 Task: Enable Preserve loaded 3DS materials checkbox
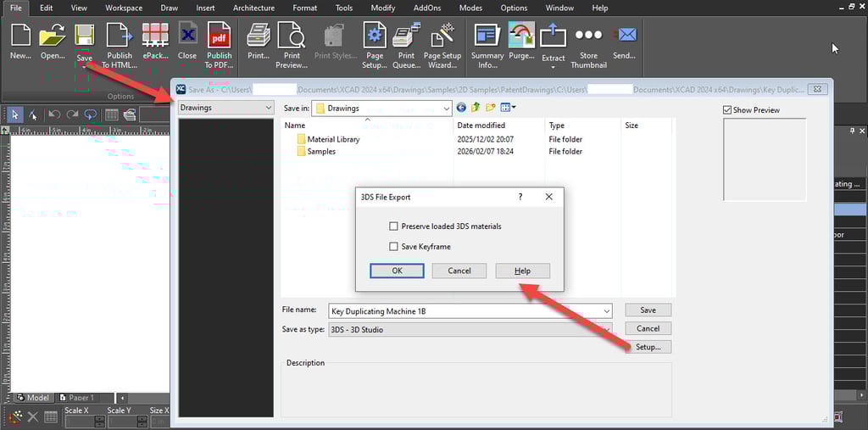393,226
